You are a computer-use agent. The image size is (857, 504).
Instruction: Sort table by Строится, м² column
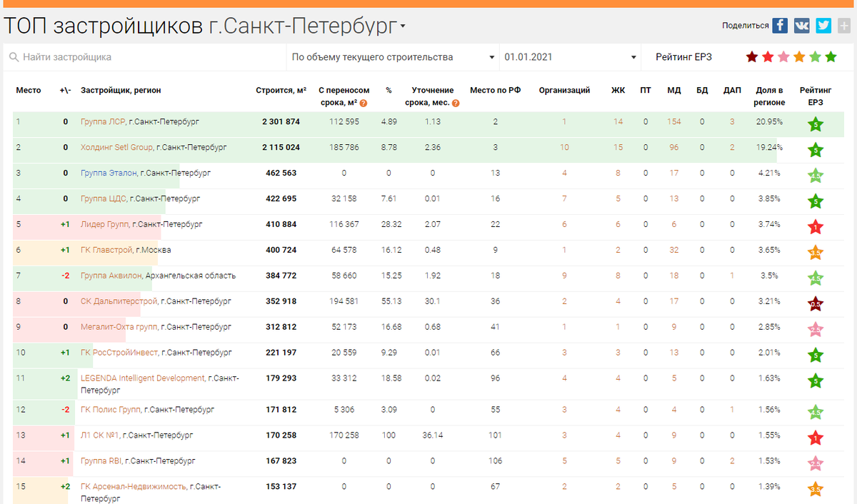tap(281, 91)
